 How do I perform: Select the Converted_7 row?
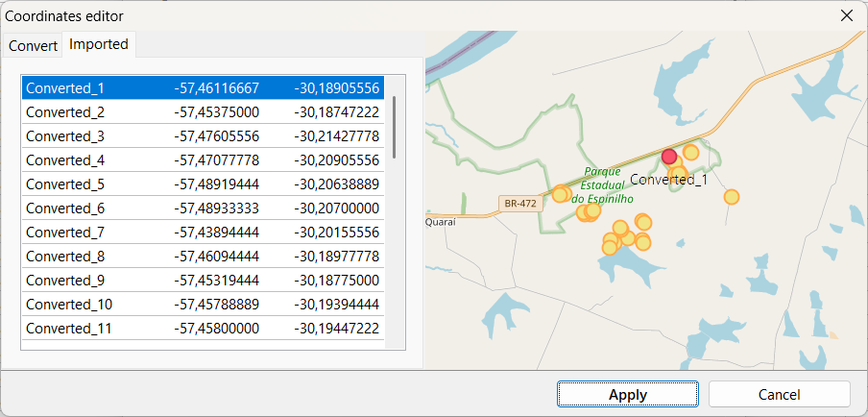click(204, 233)
